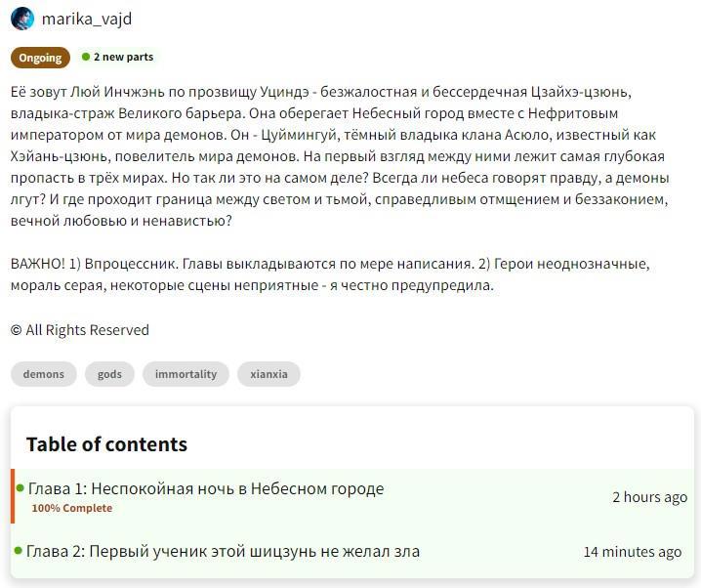Screen dimensions: 701x588
Task: Click the green new-part dot beside Глава 1
Action: click(20, 488)
